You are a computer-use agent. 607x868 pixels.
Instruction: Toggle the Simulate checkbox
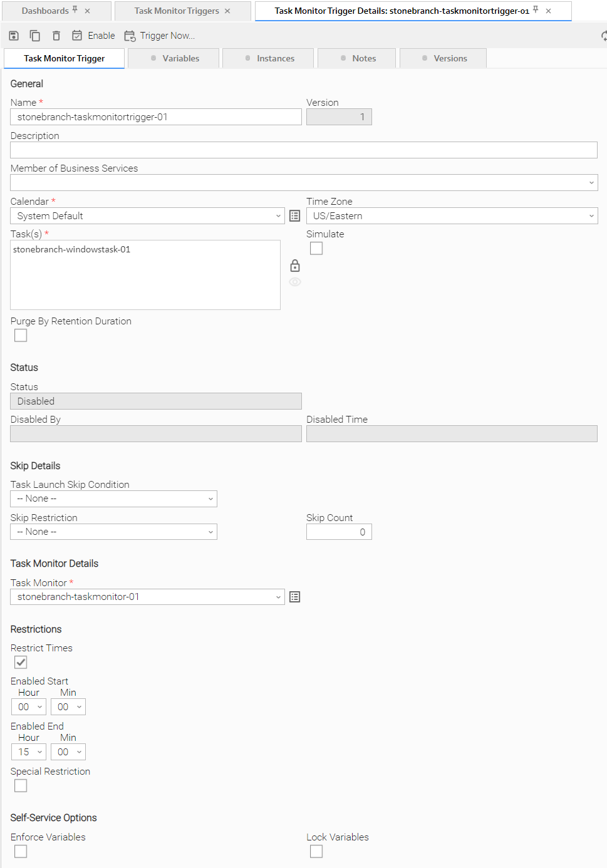click(316, 249)
